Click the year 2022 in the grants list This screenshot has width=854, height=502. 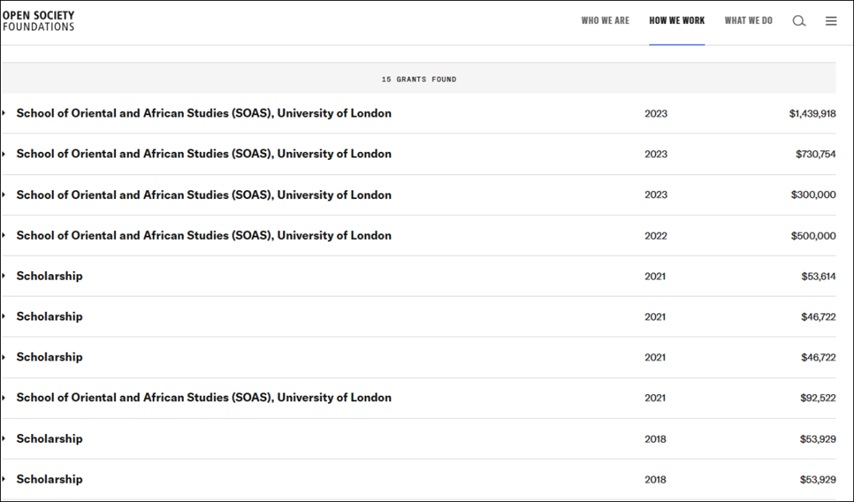(655, 236)
